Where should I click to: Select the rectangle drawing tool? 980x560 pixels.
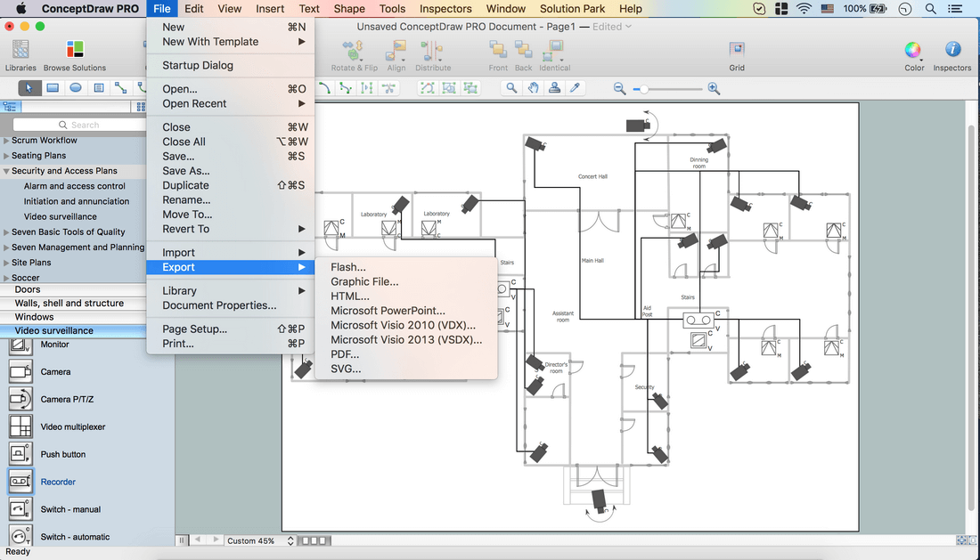point(53,88)
